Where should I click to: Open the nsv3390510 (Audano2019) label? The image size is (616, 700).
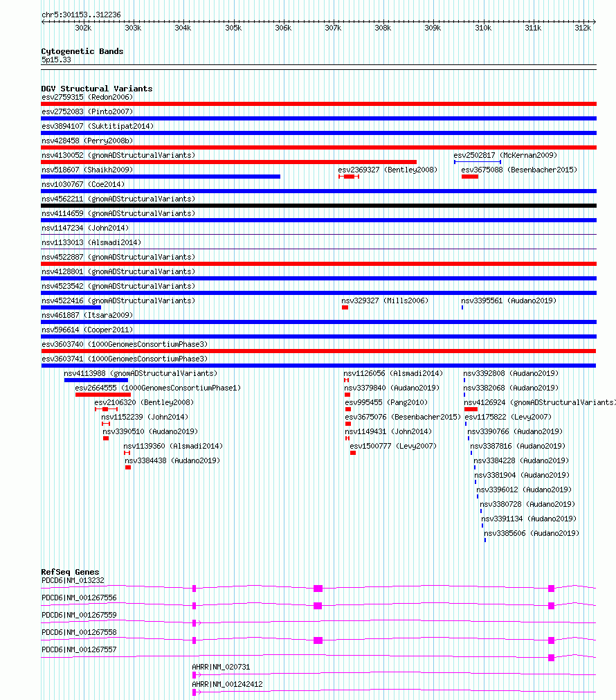tap(150, 431)
